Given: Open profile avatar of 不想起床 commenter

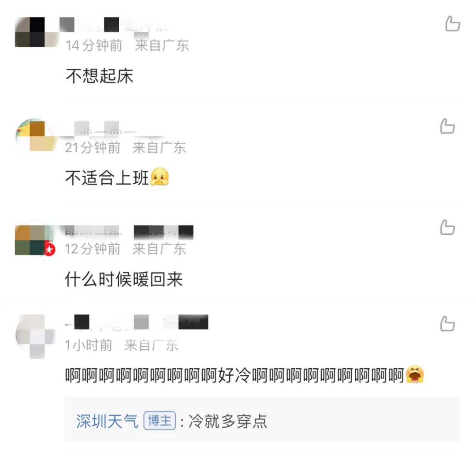Looking at the screenshot, I should point(37,32).
